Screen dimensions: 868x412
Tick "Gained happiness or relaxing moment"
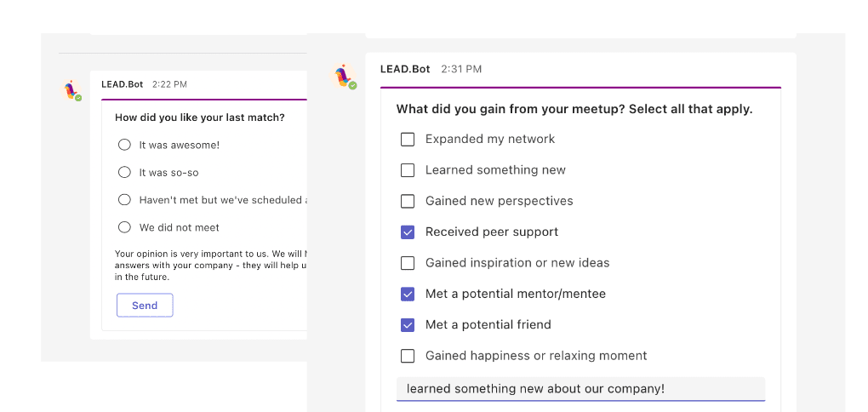[408, 356]
